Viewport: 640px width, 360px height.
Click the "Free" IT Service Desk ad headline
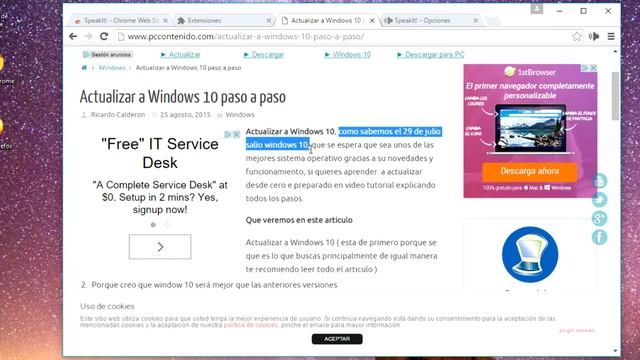[x=160, y=153]
